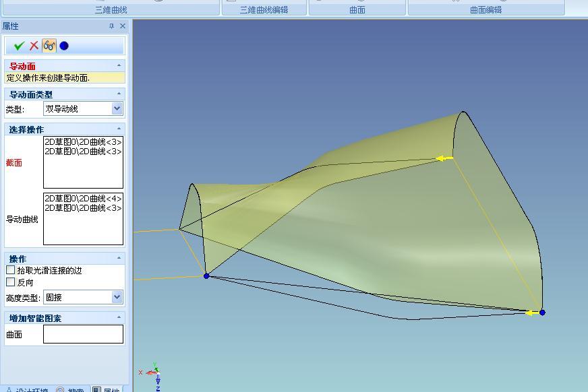Enable 拾取光滑连接的边 checkbox
Image resolution: width=588 pixels, height=392 pixels.
point(11,270)
